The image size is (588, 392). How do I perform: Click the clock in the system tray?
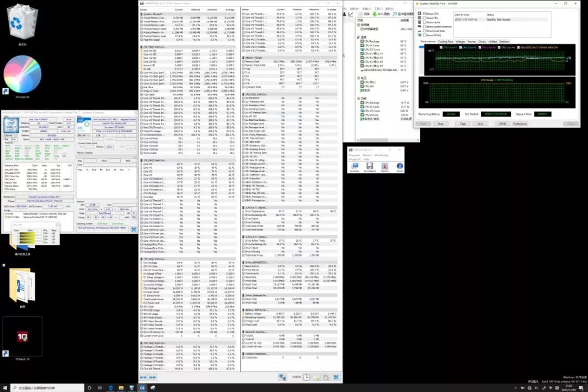click(x=568, y=388)
